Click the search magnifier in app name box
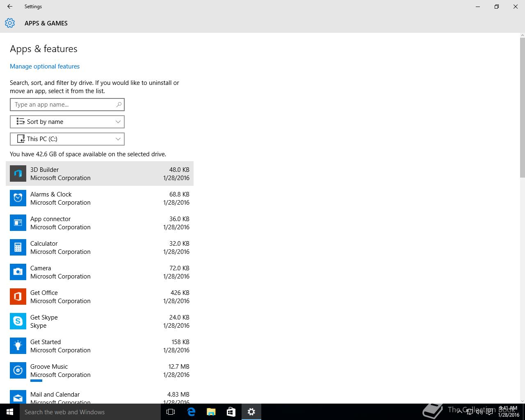Screen dimensions: 525x420 119,105
